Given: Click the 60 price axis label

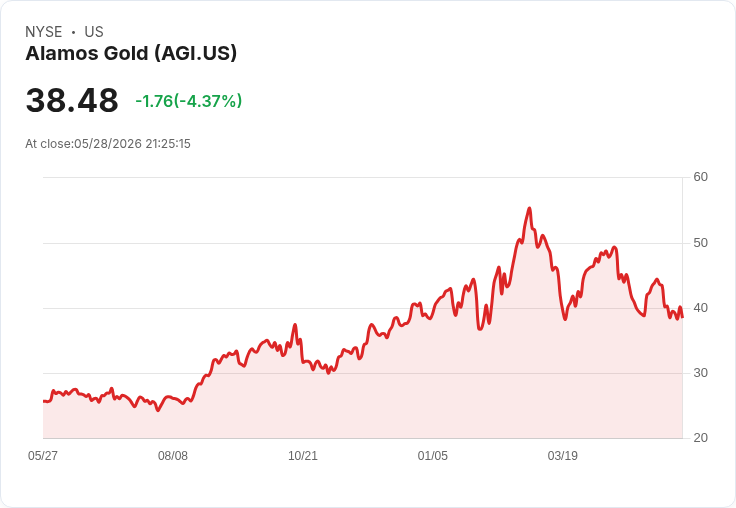Looking at the screenshot, I should (701, 177).
